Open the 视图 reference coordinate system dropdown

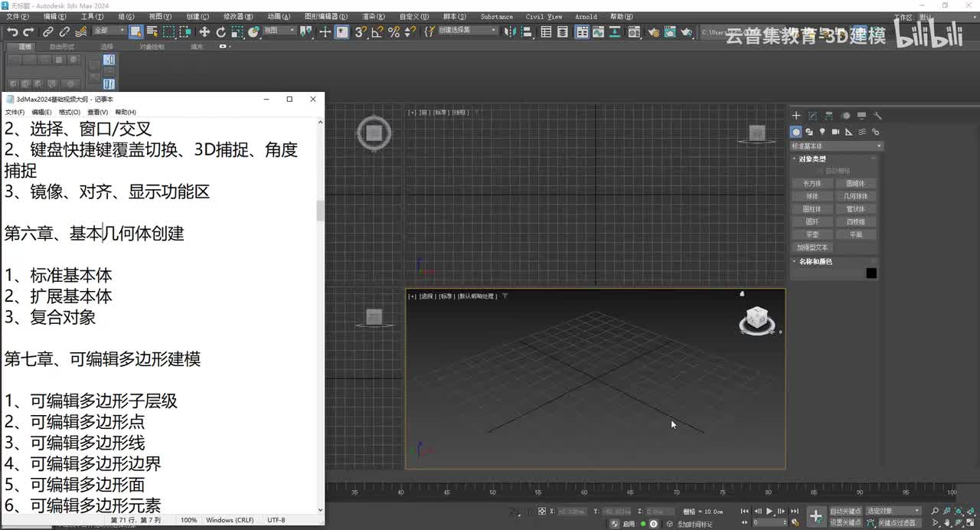point(279,31)
